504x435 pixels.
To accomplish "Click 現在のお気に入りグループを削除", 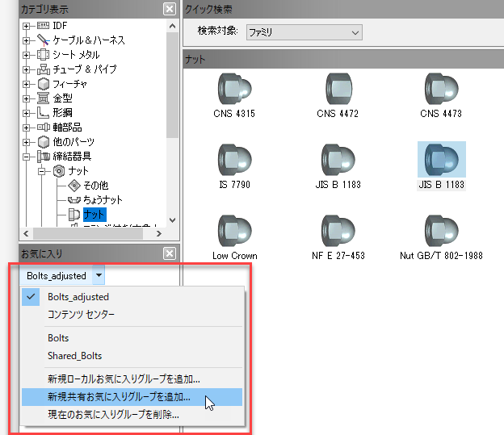I will pos(132,415).
